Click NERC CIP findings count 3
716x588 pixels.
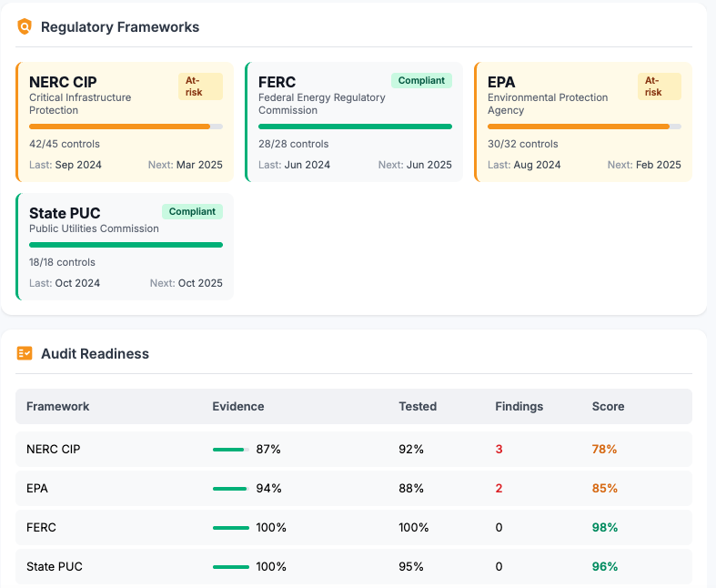click(499, 449)
